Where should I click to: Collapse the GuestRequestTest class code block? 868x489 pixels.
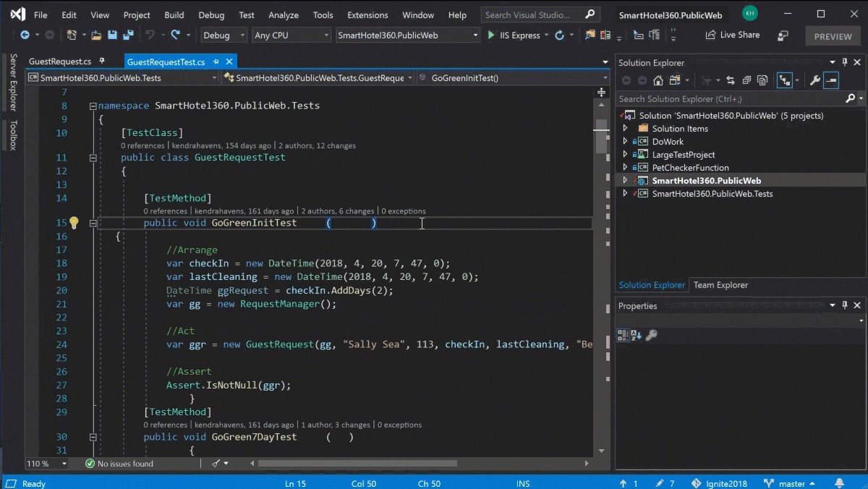(x=93, y=158)
